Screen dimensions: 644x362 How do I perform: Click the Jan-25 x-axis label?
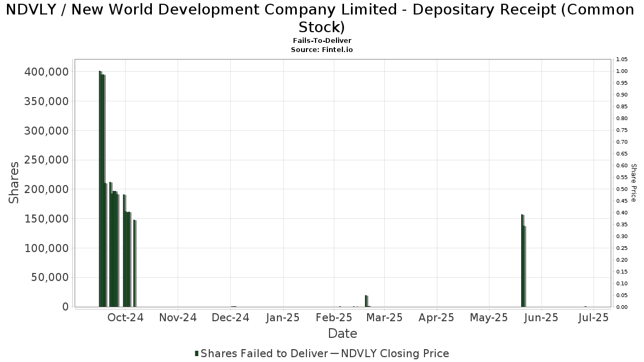click(x=283, y=317)
